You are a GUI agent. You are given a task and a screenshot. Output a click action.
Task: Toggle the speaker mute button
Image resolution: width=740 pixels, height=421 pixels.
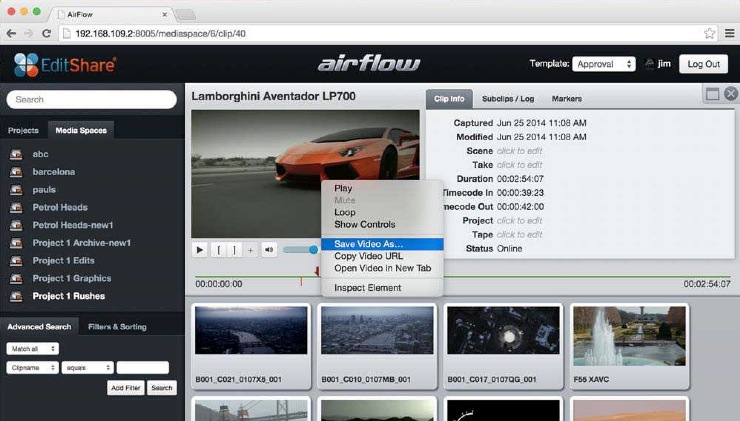click(269, 250)
